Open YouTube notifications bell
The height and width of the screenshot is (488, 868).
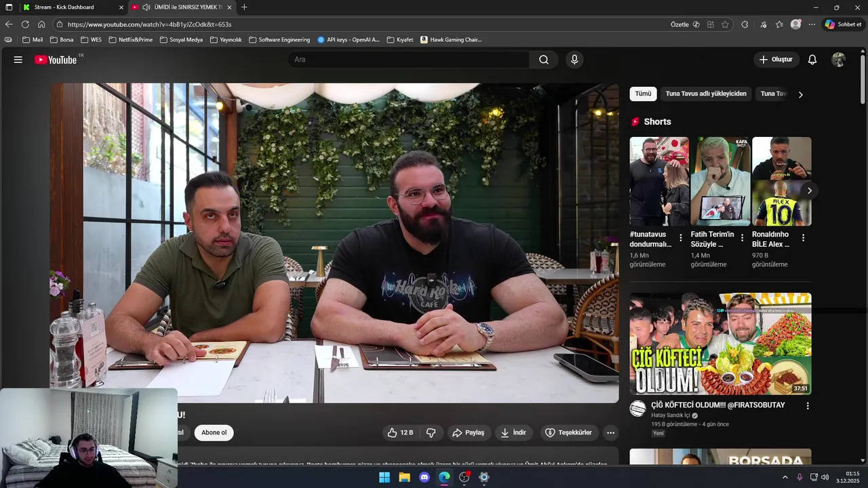coord(812,60)
